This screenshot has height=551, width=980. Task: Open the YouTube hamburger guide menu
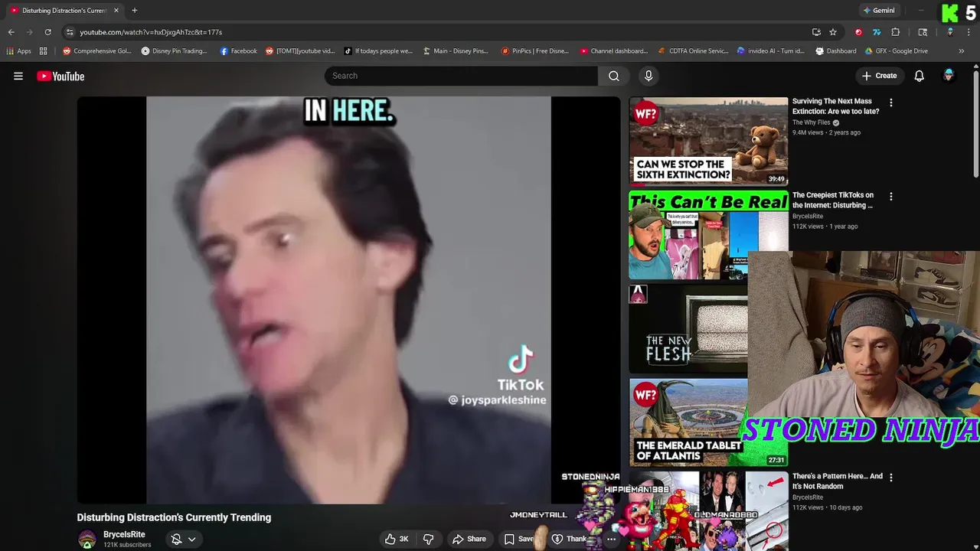pyautogui.click(x=18, y=76)
